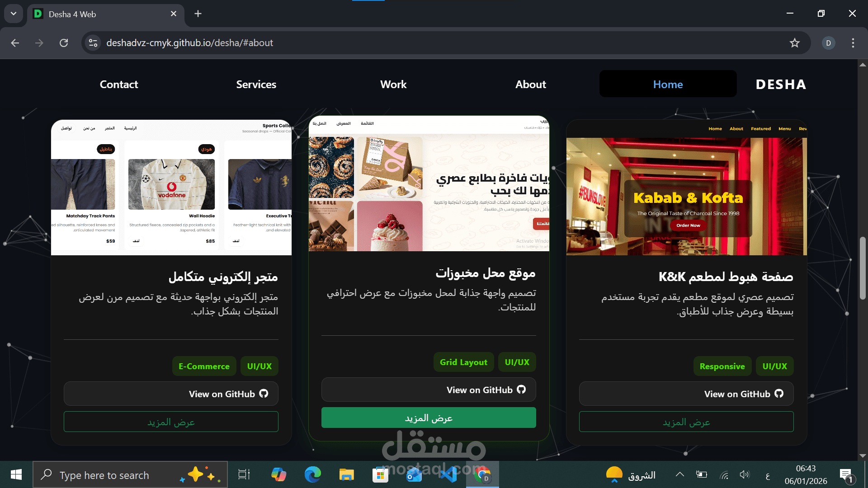Viewport: 868px width, 488px height.
Task: Click the green عرض المزيد button on the bakery card
Action: coord(428,418)
